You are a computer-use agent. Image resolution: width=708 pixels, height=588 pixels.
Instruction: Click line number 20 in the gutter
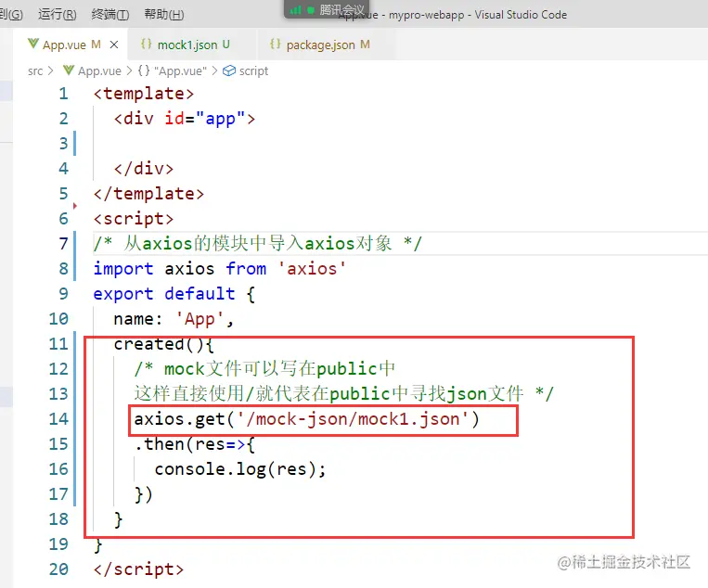[x=58, y=569]
